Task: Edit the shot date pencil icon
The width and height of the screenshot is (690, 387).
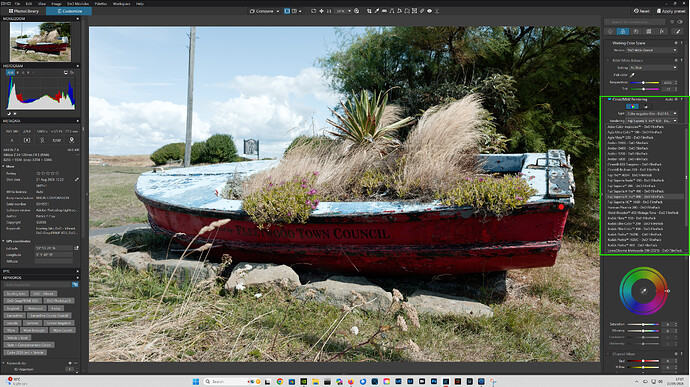Action: 77,180
